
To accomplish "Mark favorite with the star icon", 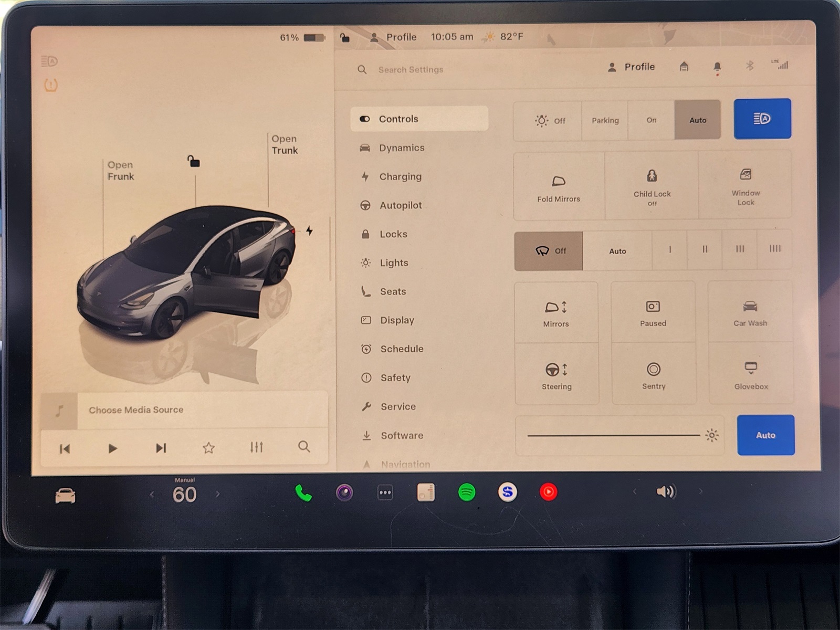I will pyautogui.click(x=209, y=448).
